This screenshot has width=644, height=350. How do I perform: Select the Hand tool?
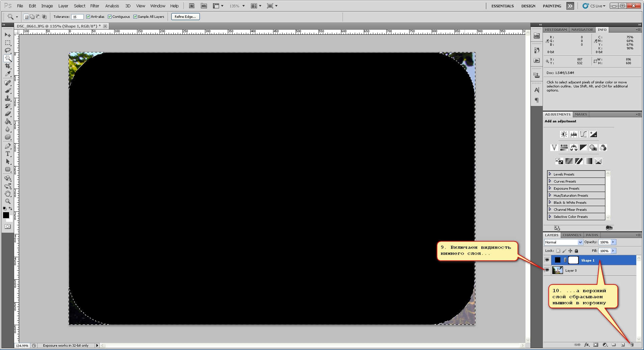click(x=8, y=194)
